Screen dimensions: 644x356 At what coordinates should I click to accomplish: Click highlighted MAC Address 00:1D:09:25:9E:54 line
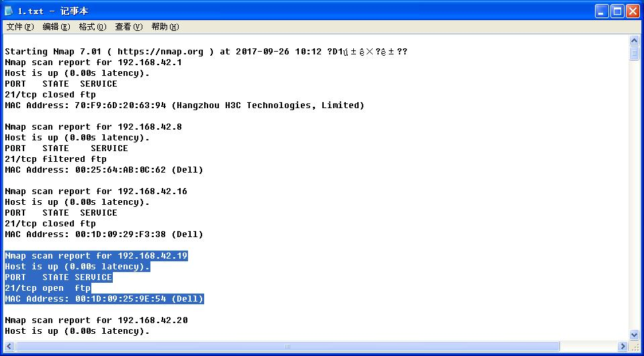pyautogui.click(x=104, y=299)
